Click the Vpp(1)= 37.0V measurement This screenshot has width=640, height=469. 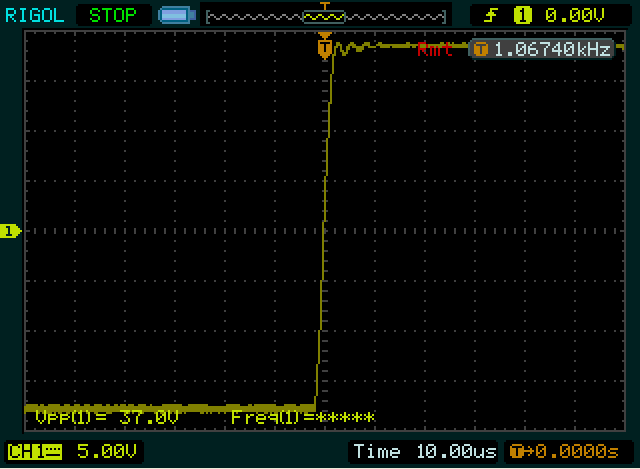pos(107,417)
